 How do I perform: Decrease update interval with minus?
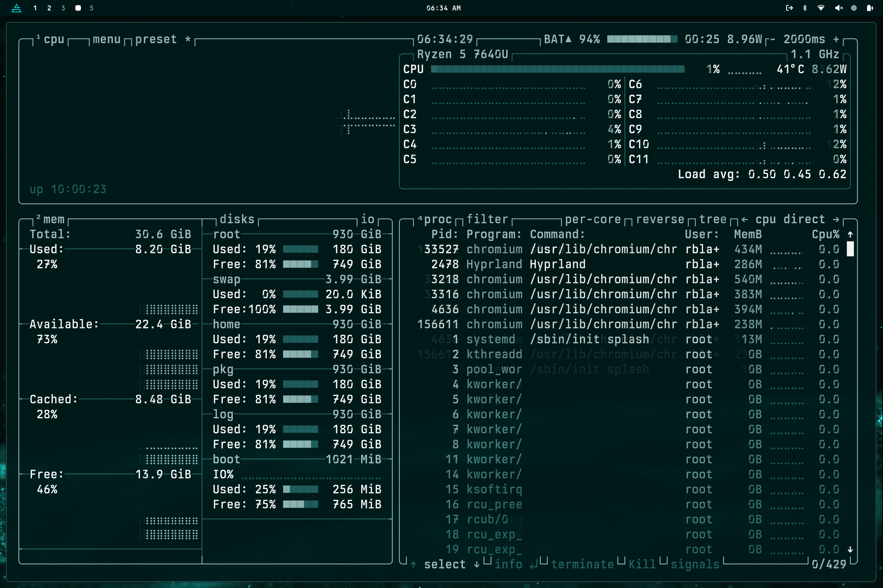(772, 40)
